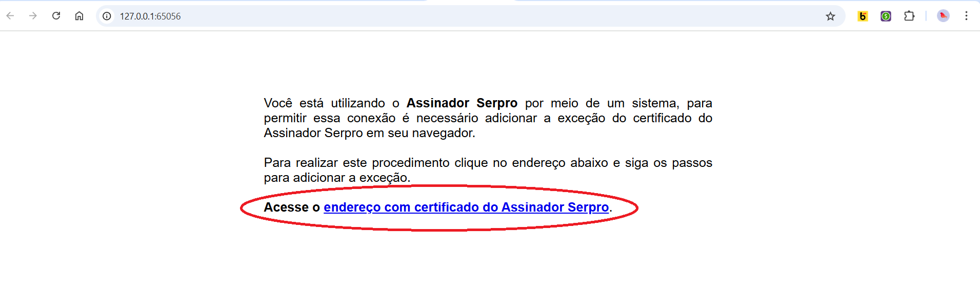Open the green dollar-sign extension
Image resolution: width=980 pixels, height=284 pixels.
(x=886, y=16)
